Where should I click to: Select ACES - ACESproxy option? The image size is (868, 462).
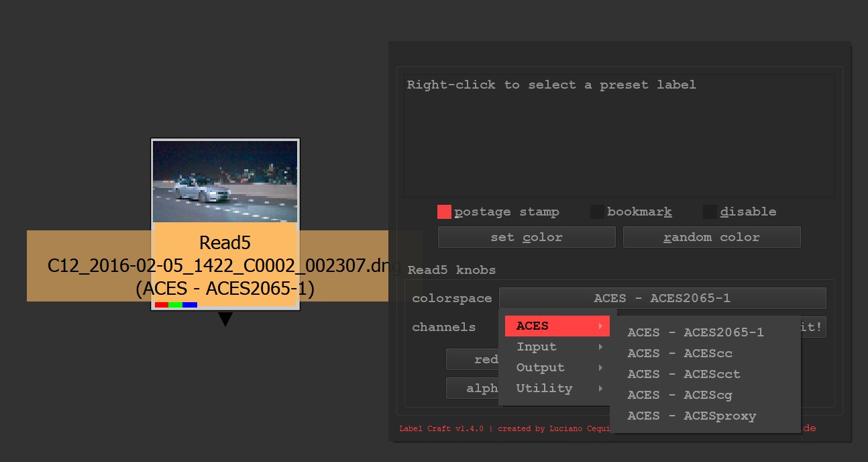tap(692, 416)
